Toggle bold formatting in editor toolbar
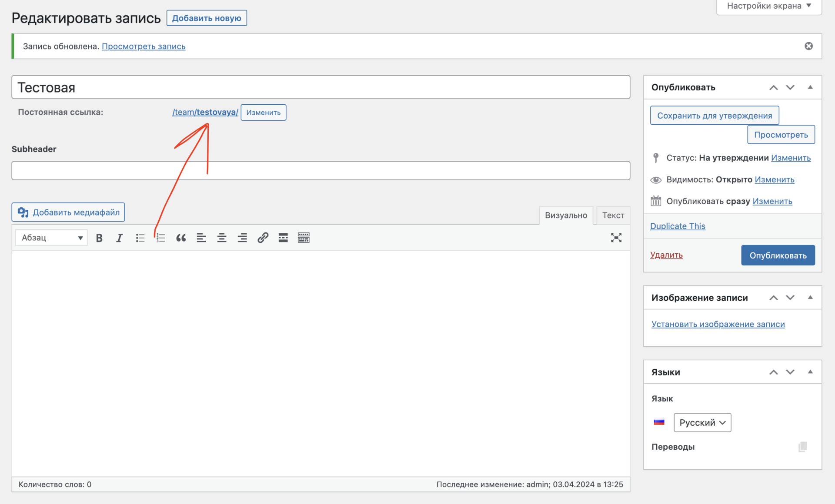This screenshot has height=504, width=835. coord(99,238)
